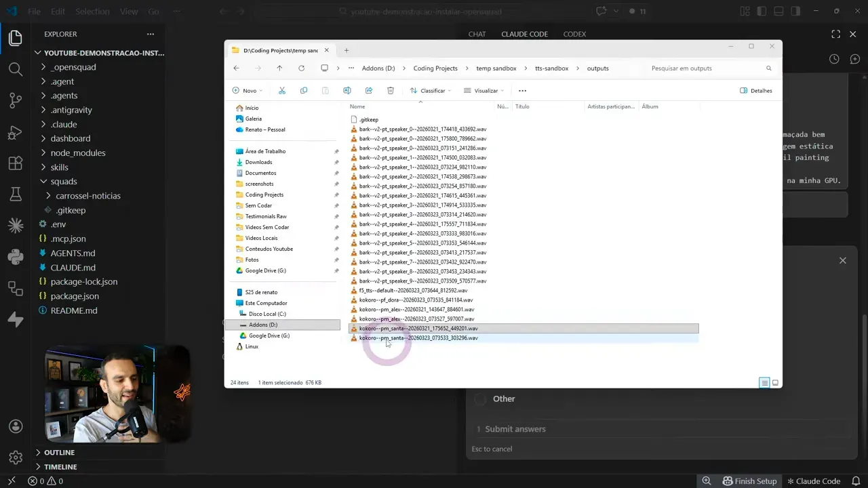Open the Source Control icon
The image size is (868, 488).
[15, 100]
